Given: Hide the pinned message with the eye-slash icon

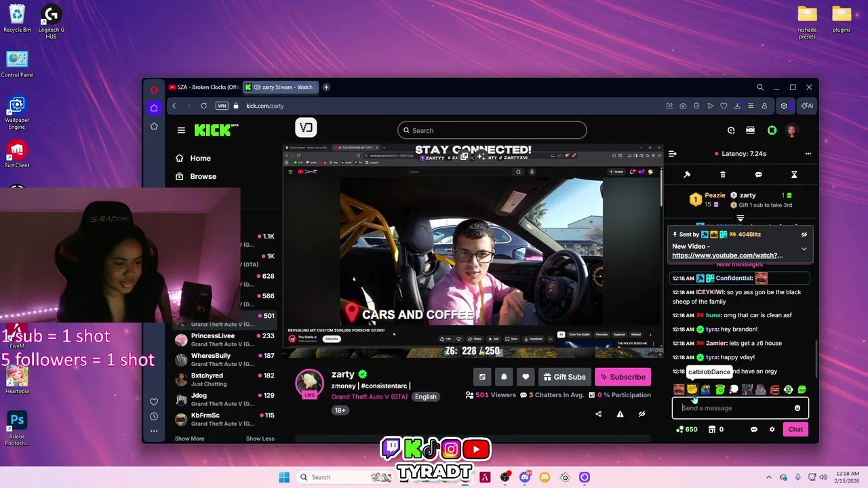Looking at the screenshot, I should 804,235.
